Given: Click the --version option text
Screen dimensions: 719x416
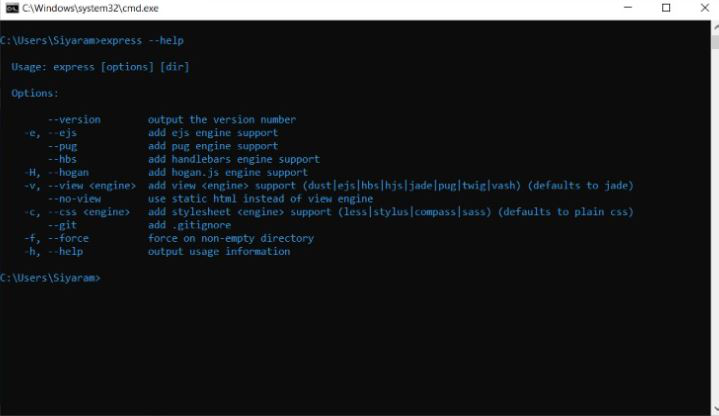Looking at the screenshot, I should pos(74,120).
